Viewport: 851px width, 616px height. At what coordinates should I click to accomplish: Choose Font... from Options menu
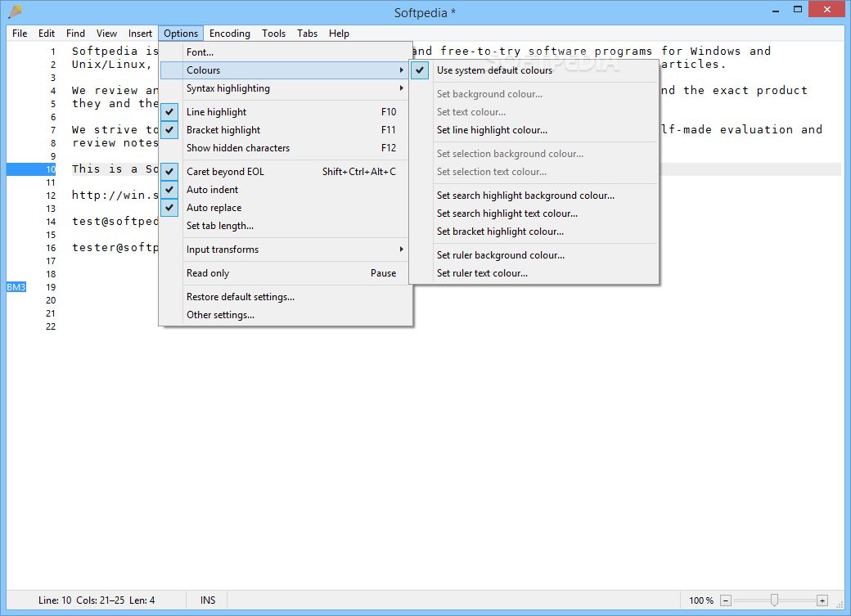286,52
